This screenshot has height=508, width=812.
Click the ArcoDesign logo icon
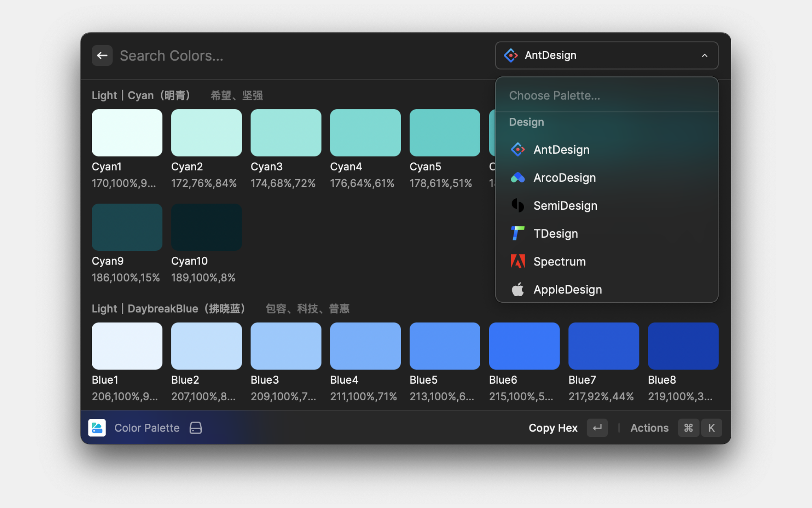point(518,178)
